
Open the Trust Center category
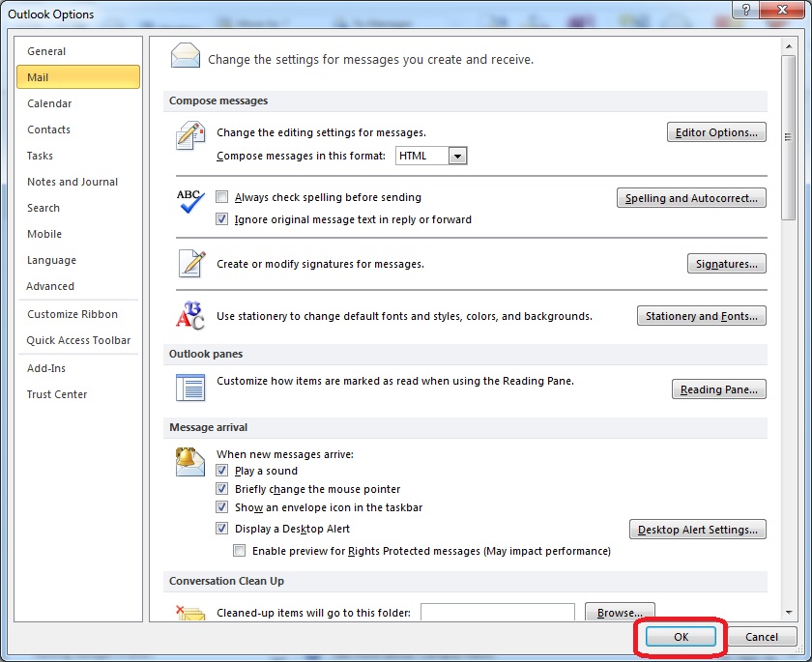[x=57, y=394]
